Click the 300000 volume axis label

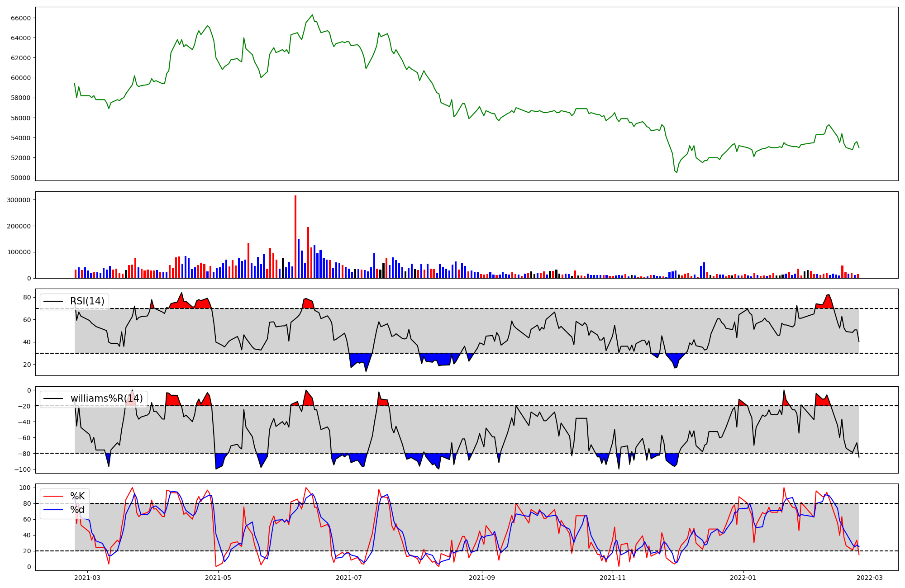click(19, 200)
